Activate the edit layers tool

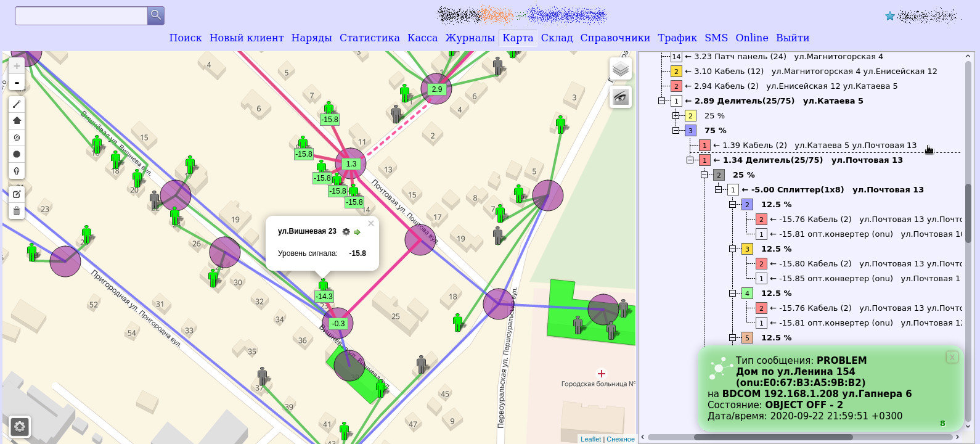[17, 194]
